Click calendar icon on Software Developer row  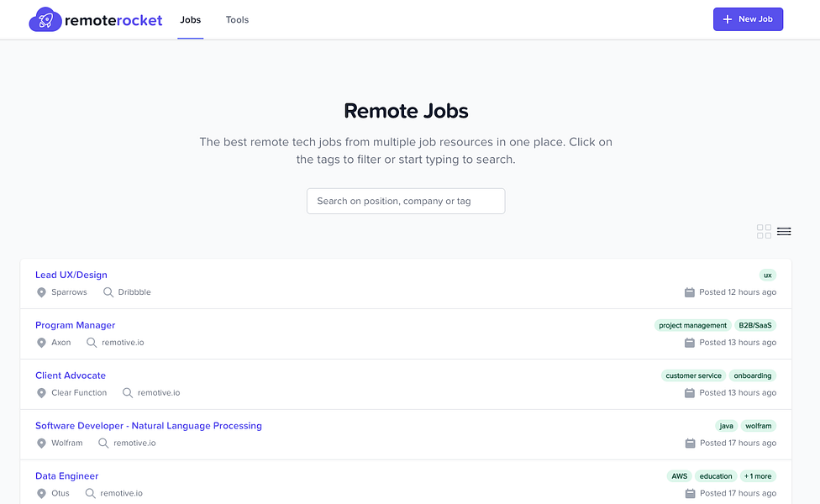tap(691, 443)
